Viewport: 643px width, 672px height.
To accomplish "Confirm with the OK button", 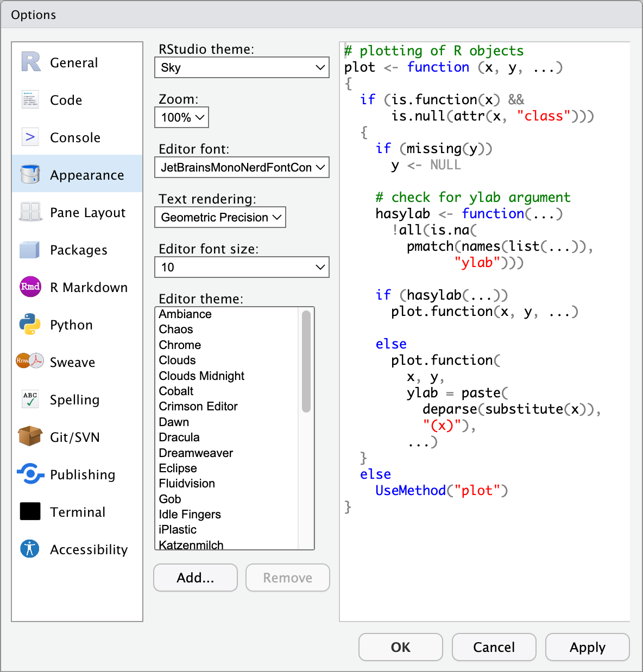I will tap(401, 647).
